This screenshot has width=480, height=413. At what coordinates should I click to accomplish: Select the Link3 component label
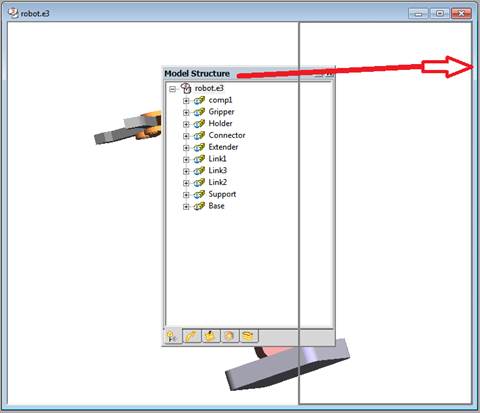217,171
